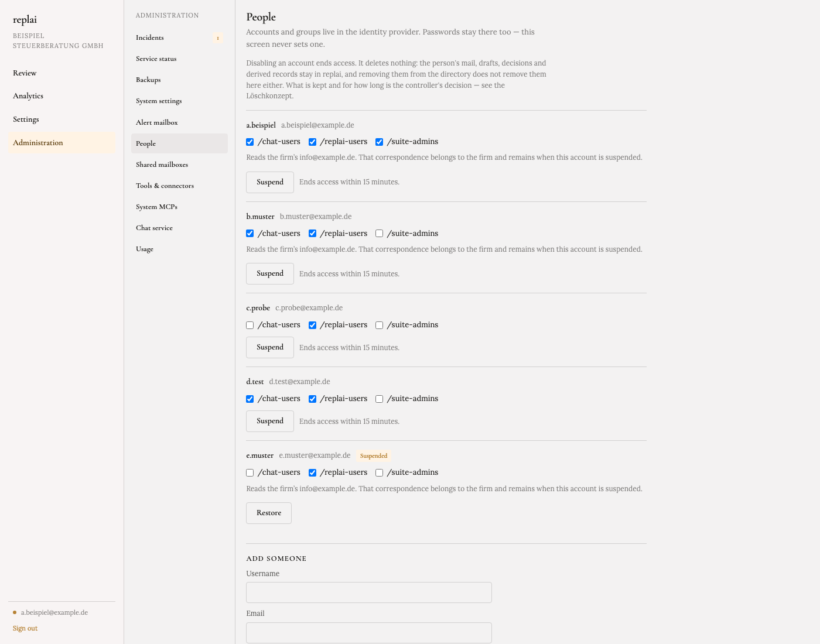The height and width of the screenshot is (644, 820).
Task: Restore the e.muster account
Action: (x=269, y=513)
